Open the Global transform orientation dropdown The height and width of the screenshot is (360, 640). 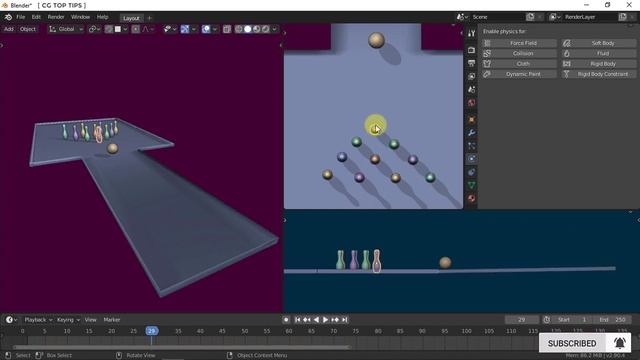pos(66,29)
